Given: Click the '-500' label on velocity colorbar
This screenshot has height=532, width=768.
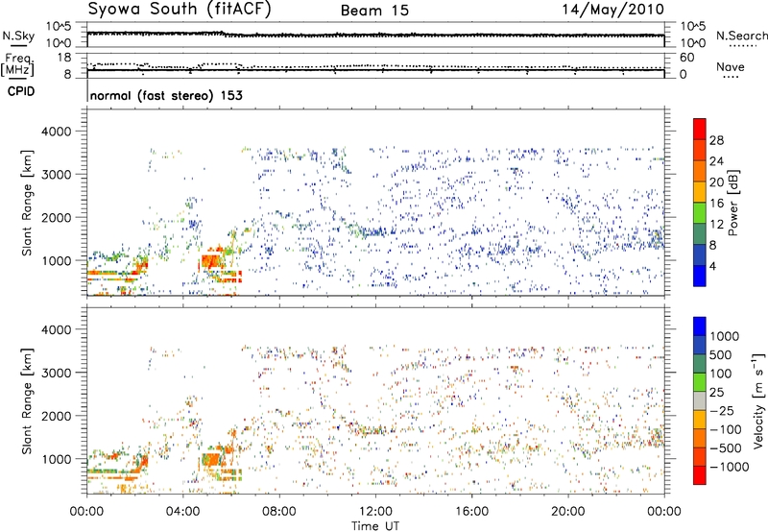Looking at the screenshot, I should point(726,448).
